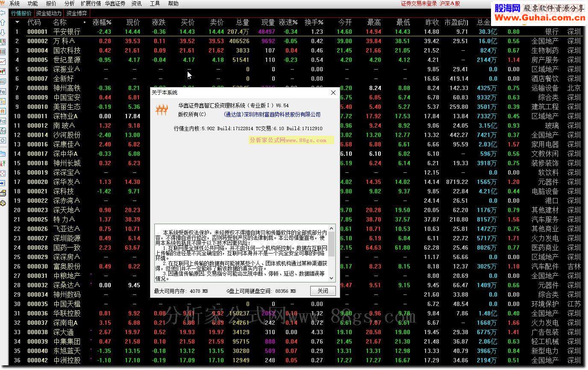Open the 帮助 menu
The image size is (588, 370).
pyautogui.click(x=173, y=3)
